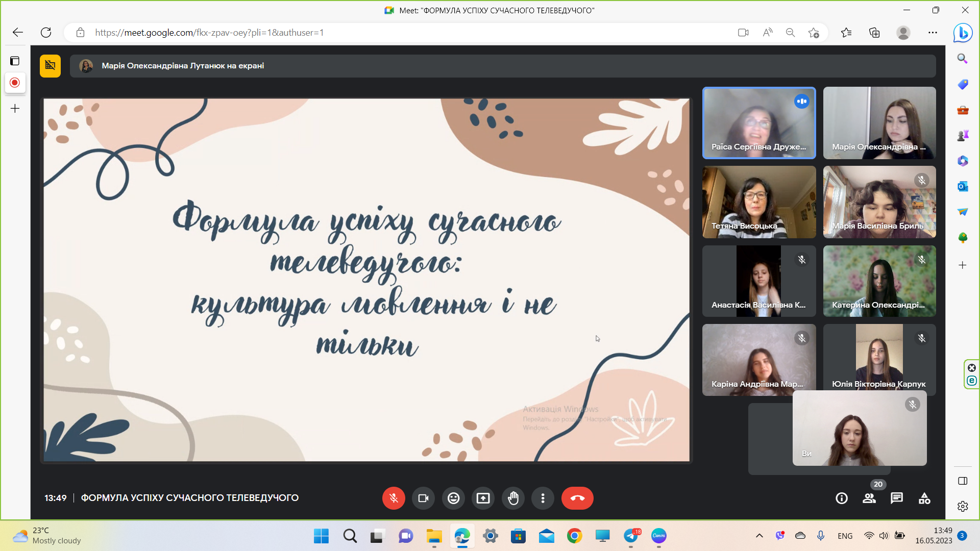Click the browser address bar URL
This screenshot has height=551, width=980.
point(209,33)
